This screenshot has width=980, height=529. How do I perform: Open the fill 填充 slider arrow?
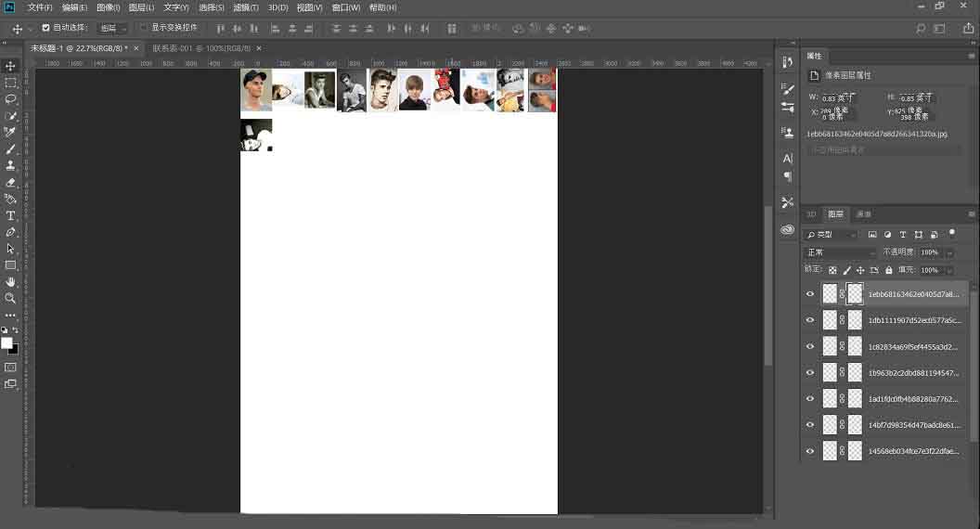pyautogui.click(x=949, y=270)
